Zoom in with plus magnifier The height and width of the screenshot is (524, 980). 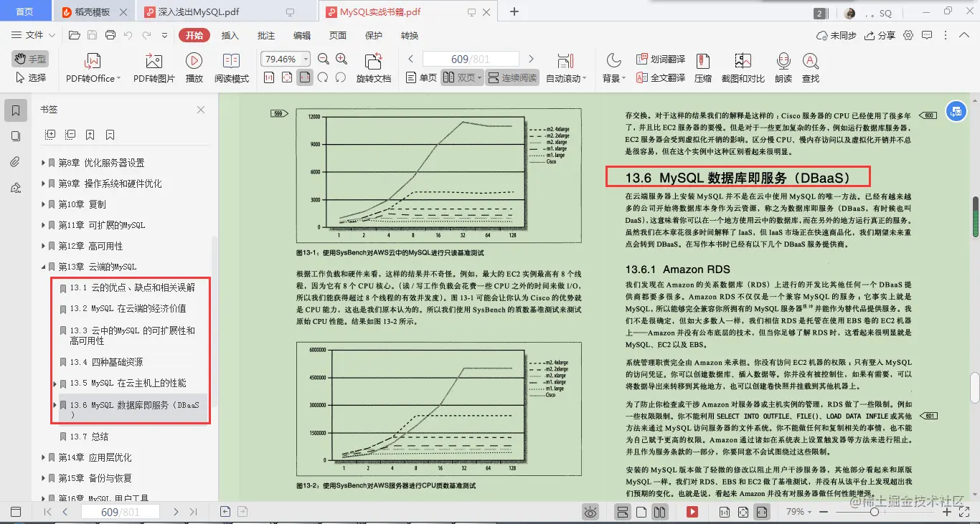(x=341, y=59)
